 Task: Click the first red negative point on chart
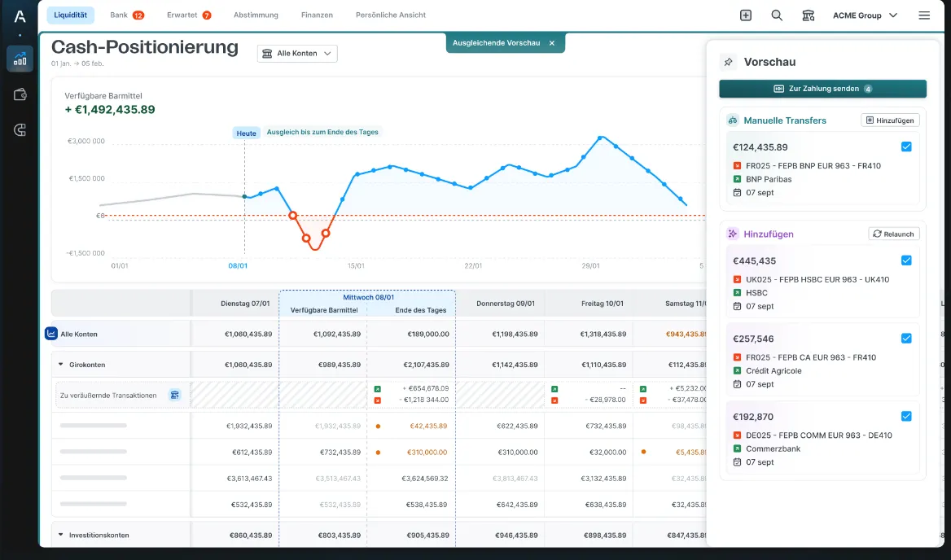[293, 215]
